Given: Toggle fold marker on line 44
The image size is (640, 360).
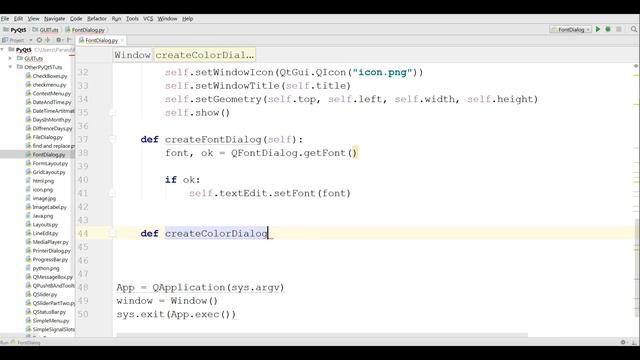Looking at the screenshot, I should click(112, 233).
